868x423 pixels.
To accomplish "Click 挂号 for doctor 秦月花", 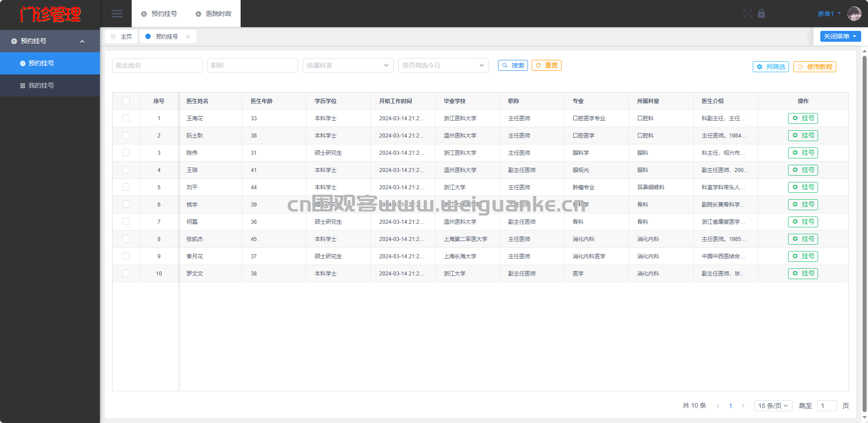I will [803, 256].
